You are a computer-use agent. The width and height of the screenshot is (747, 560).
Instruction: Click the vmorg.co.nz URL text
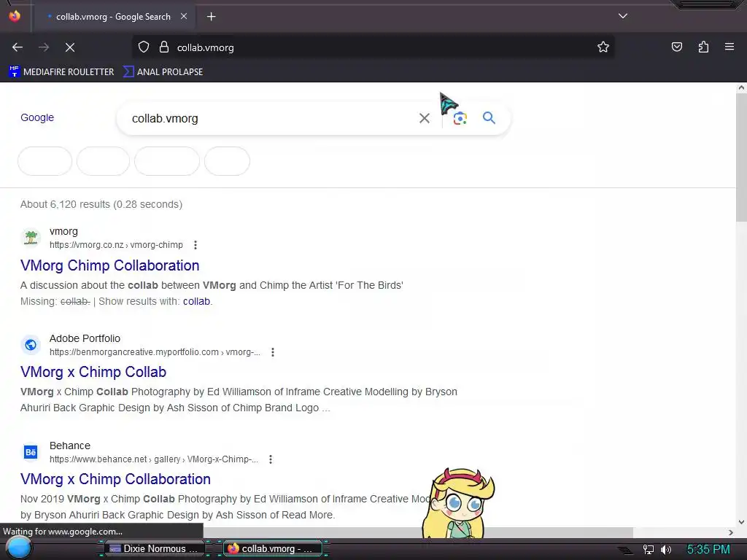tap(116, 245)
